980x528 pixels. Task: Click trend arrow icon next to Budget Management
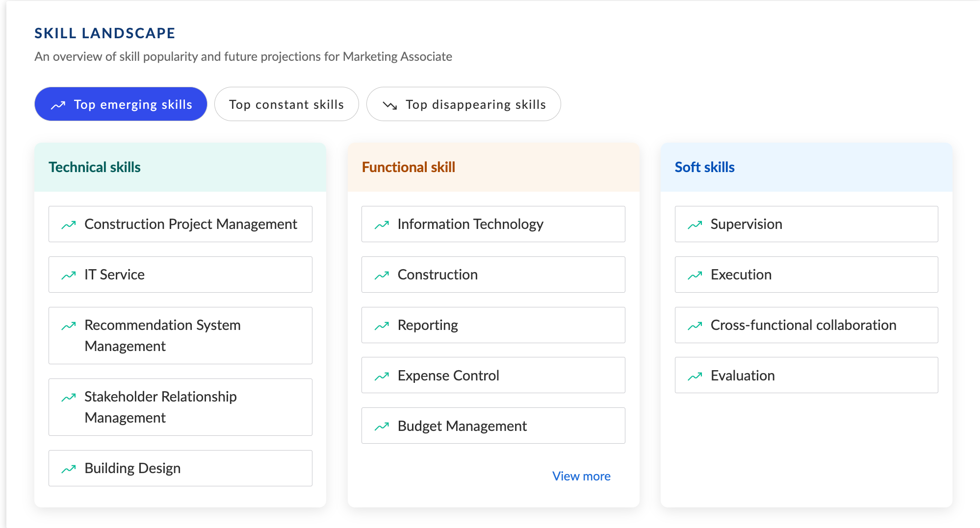point(382,427)
